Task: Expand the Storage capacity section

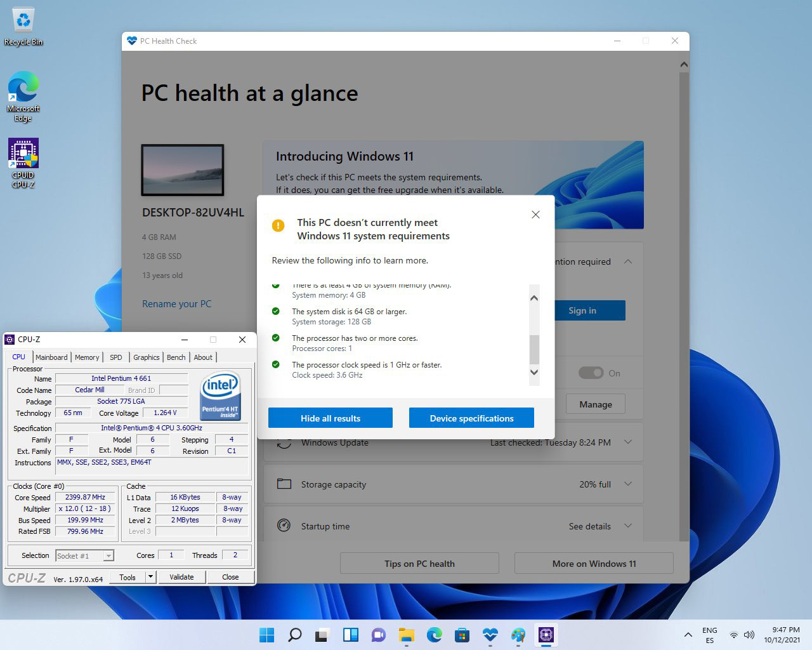Action: [627, 484]
